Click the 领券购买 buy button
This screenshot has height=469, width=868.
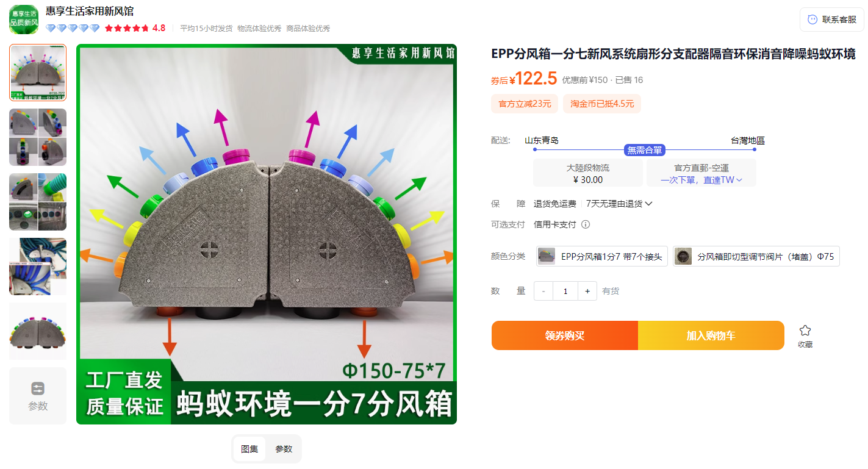[565, 335]
